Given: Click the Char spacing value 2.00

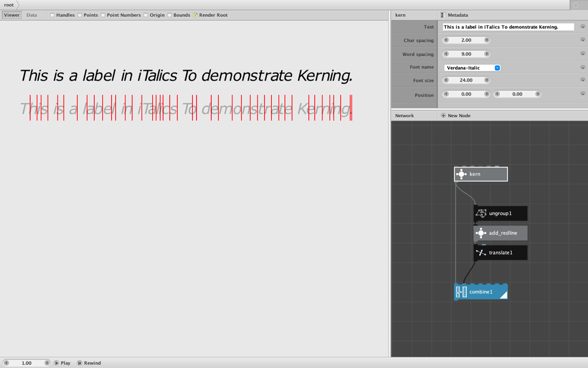Looking at the screenshot, I should click(x=466, y=40).
